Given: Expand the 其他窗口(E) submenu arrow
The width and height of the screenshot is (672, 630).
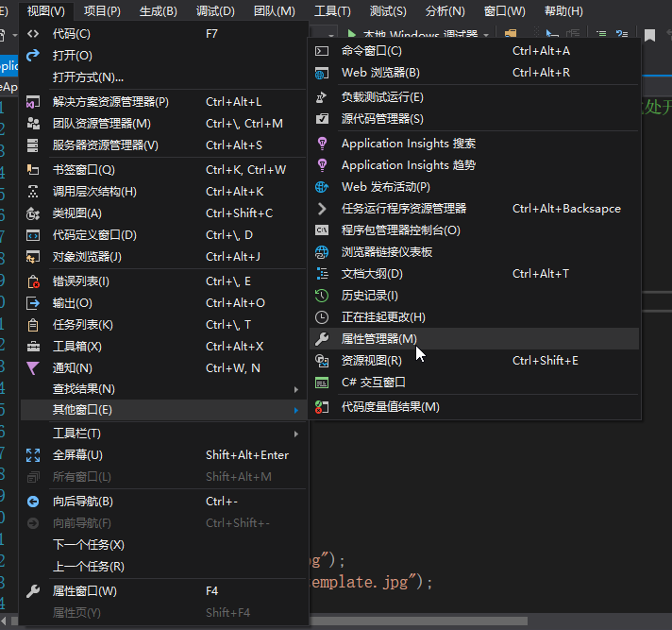Looking at the screenshot, I should [296, 411].
